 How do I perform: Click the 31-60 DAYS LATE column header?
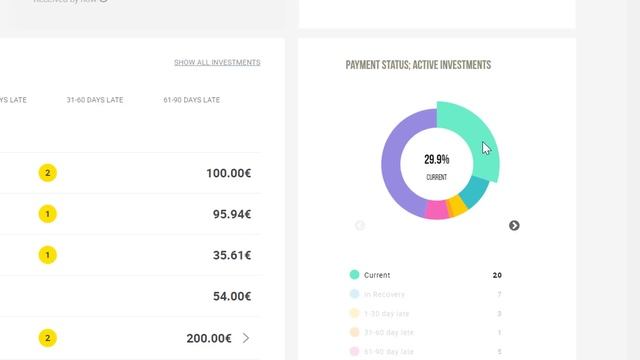pyautogui.click(x=95, y=100)
